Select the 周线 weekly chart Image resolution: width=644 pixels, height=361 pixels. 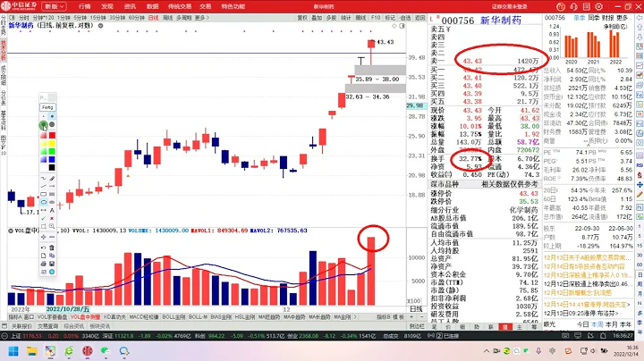click(x=167, y=18)
